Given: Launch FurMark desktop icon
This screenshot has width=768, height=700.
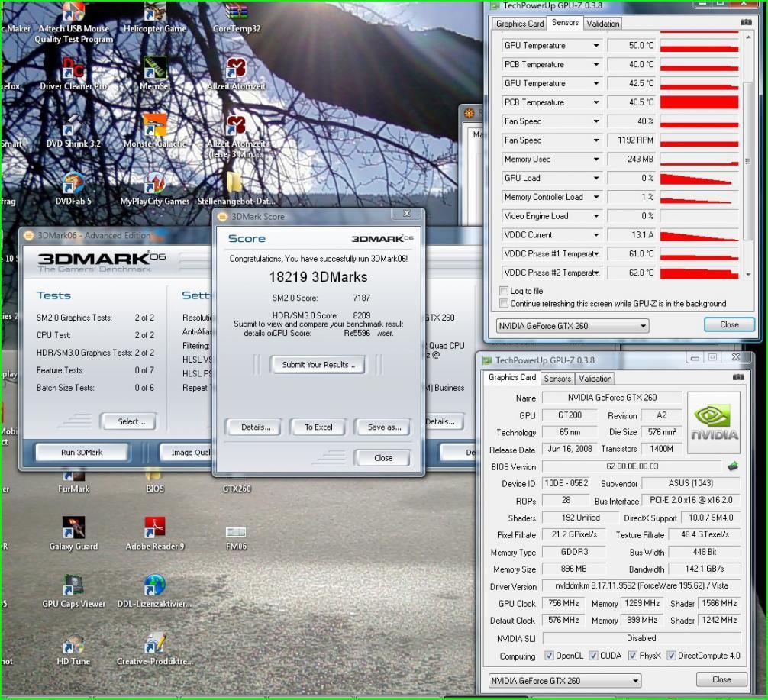Looking at the screenshot, I should (x=73, y=482).
